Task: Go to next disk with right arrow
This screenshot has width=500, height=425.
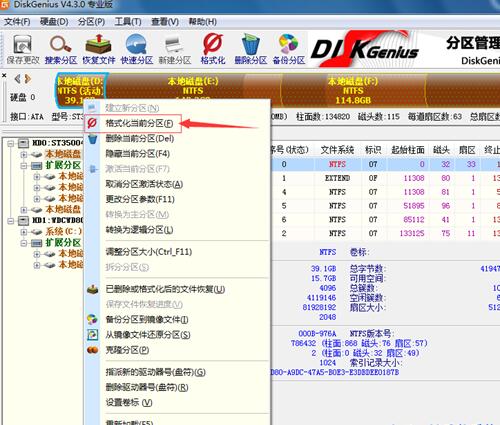Action: pos(28,79)
